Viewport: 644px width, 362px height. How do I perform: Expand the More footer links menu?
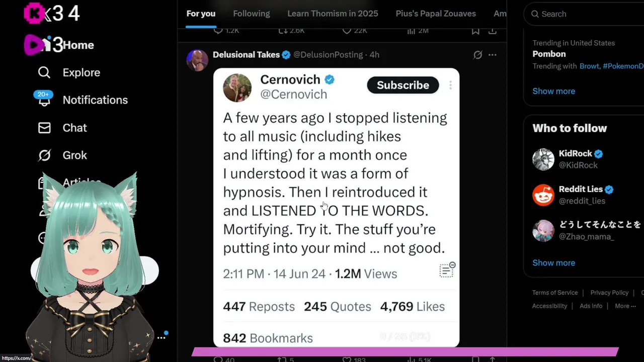click(625, 306)
